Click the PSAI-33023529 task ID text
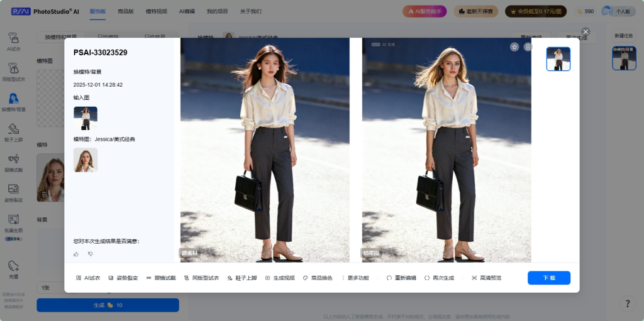 [100, 53]
